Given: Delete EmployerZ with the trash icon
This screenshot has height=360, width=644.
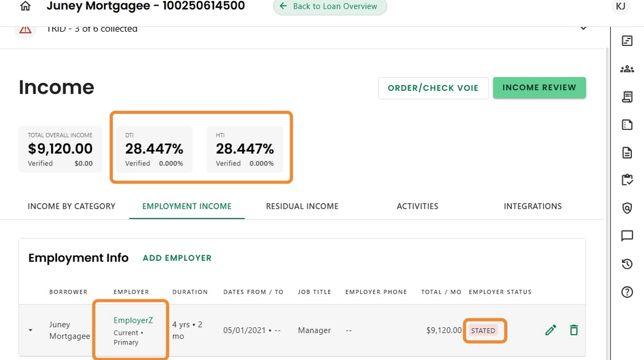Looking at the screenshot, I should (x=573, y=330).
